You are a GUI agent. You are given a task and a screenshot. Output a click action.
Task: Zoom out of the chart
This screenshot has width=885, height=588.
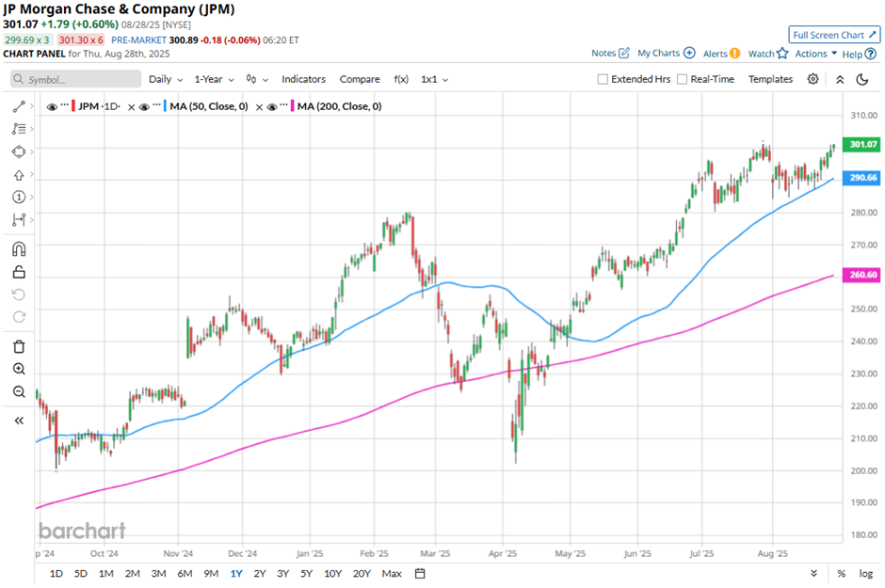coord(19,391)
